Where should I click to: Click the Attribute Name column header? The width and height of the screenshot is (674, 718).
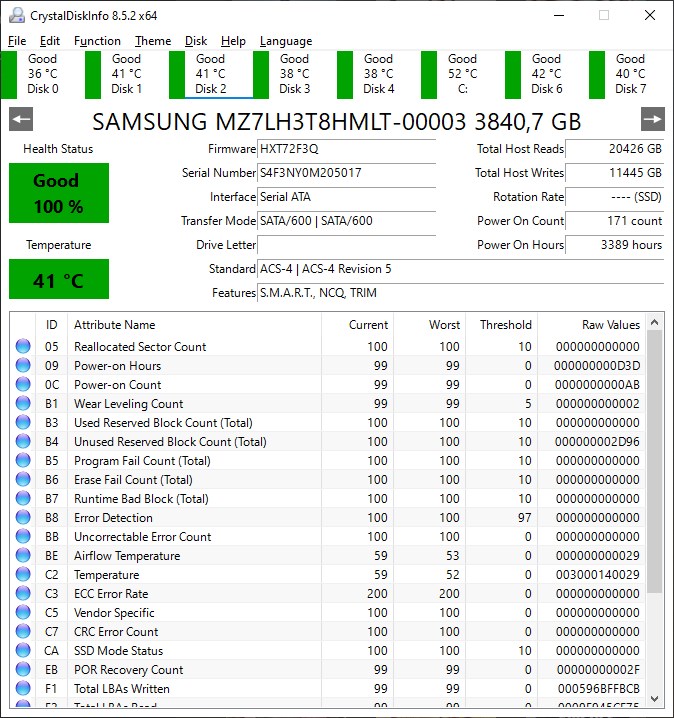click(x=194, y=325)
